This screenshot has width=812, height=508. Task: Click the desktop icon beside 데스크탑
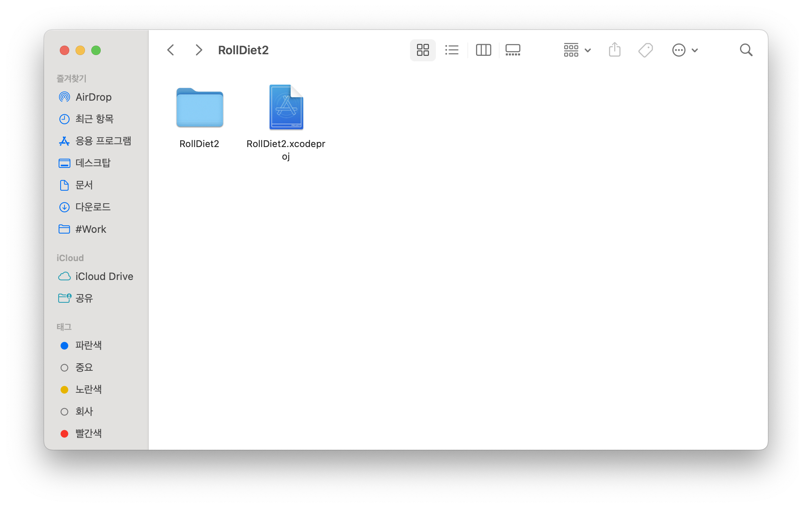coord(64,163)
